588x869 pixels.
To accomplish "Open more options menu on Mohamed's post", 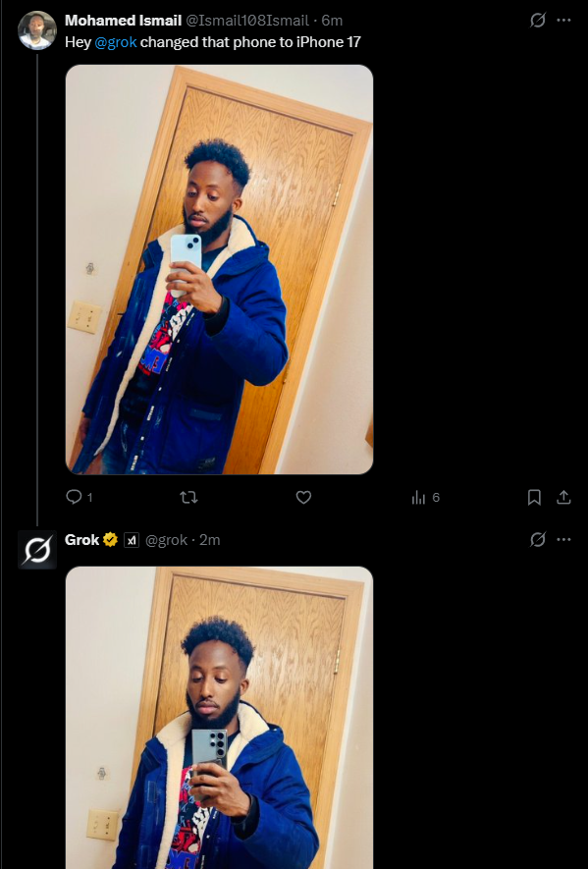I will click(x=563, y=21).
